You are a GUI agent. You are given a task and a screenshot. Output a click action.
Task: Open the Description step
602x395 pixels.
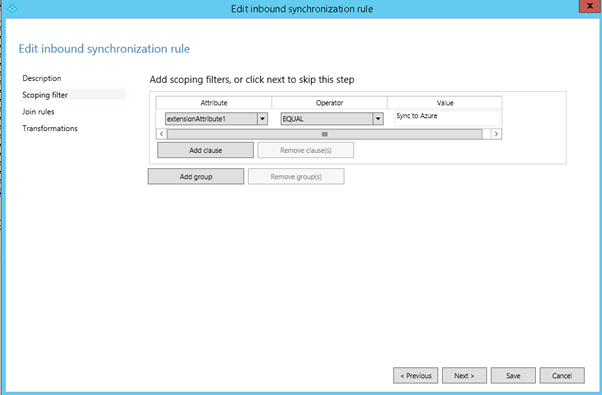[42, 78]
